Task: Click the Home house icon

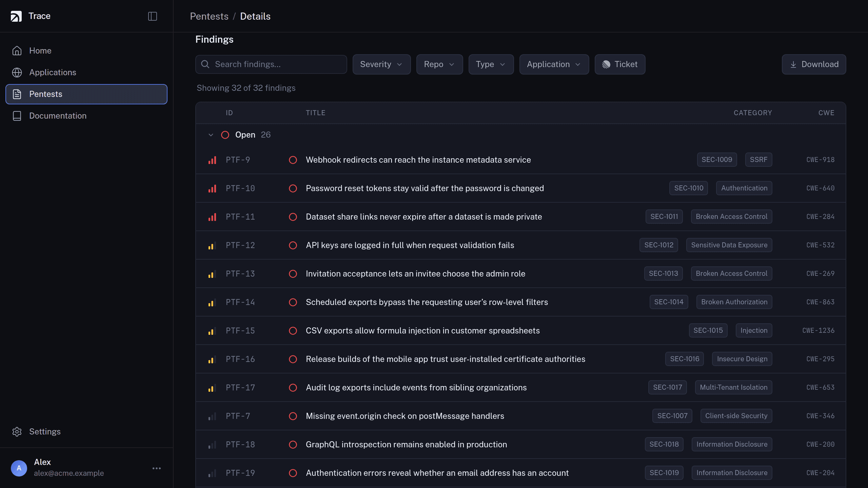Action: pyautogui.click(x=17, y=50)
